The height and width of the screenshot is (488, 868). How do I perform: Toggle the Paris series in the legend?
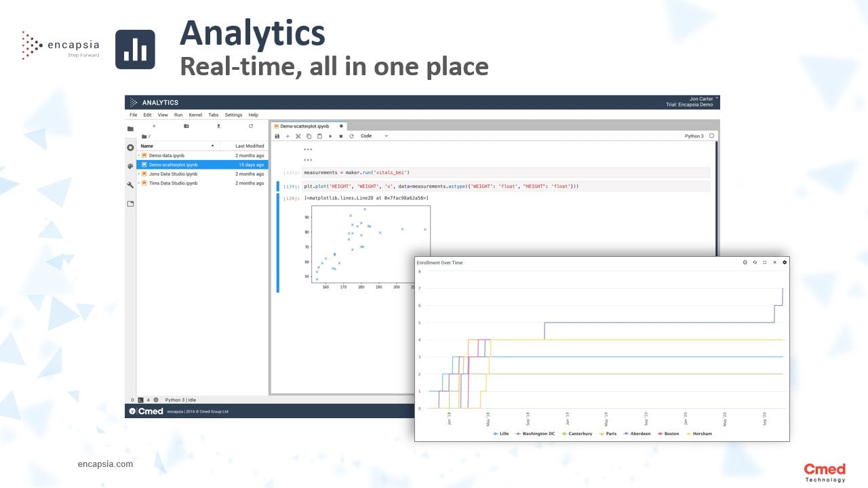[608, 434]
